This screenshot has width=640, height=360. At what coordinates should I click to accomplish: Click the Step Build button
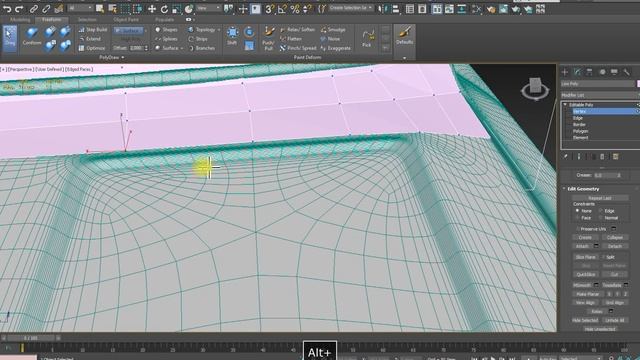tap(93, 30)
